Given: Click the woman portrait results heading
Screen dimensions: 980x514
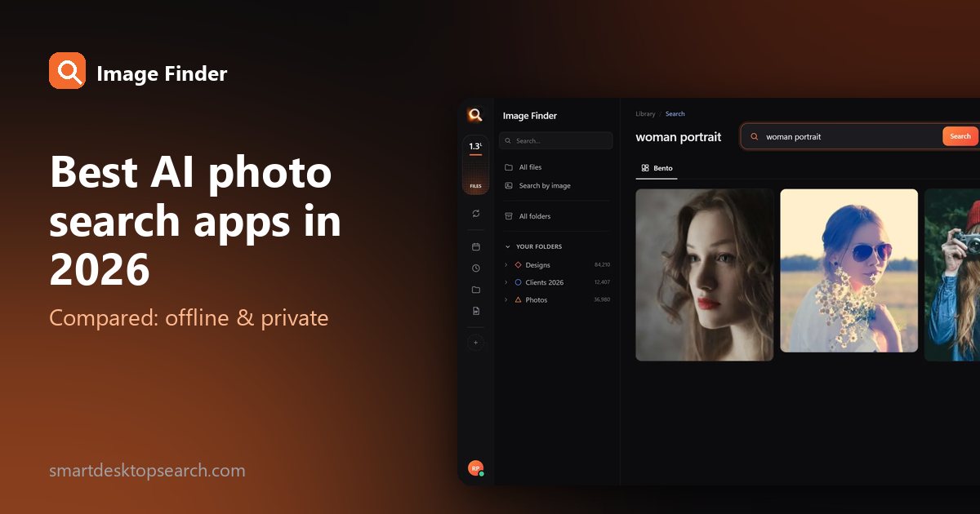Looking at the screenshot, I should click(x=679, y=137).
